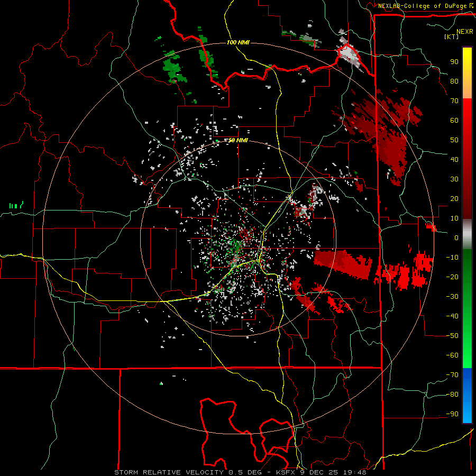This screenshot has height=476, width=476.
Task: Click the 50 label on velocity scale
Action: 454,140
